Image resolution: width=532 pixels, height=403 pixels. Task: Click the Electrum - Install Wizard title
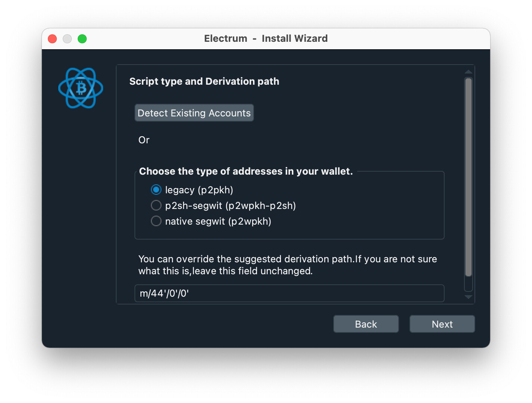pos(266,38)
